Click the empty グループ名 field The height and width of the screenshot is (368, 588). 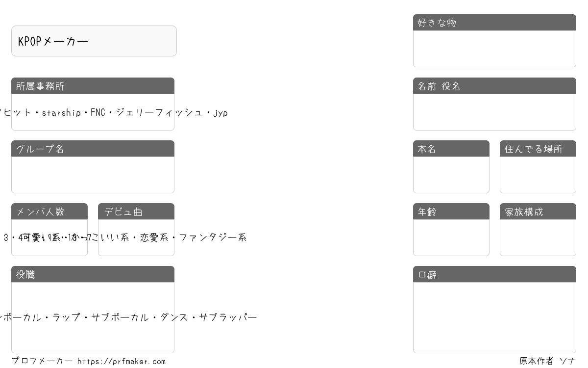[x=93, y=175]
